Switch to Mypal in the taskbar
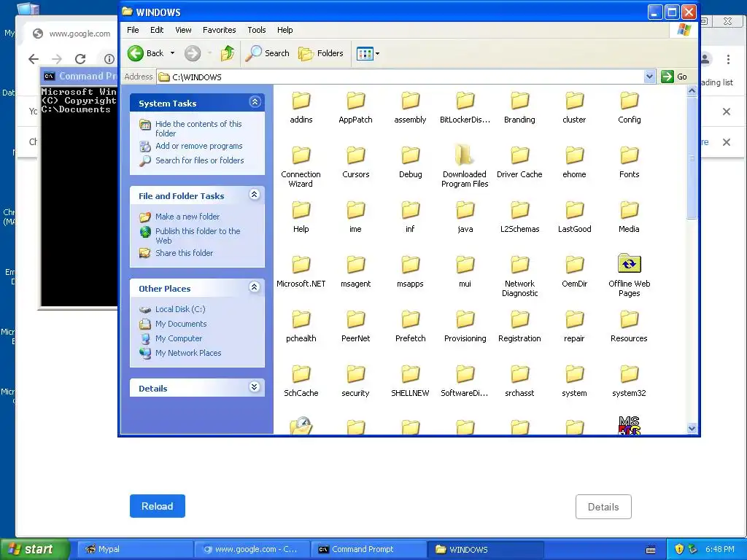This screenshot has width=747, height=560. pyautogui.click(x=134, y=550)
